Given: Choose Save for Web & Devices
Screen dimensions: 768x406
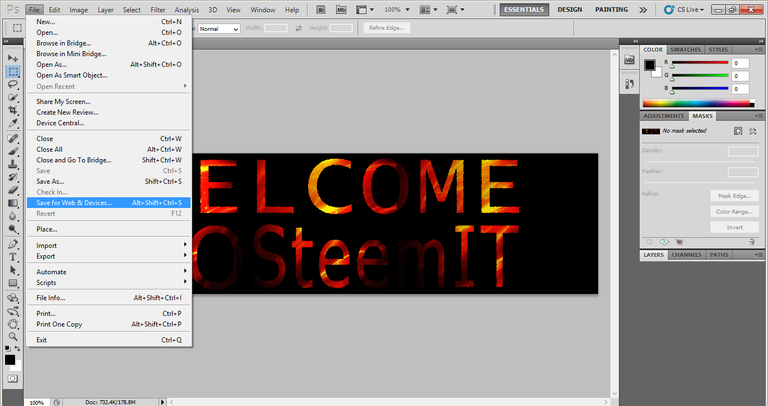Looking at the screenshot, I should [109, 203].
